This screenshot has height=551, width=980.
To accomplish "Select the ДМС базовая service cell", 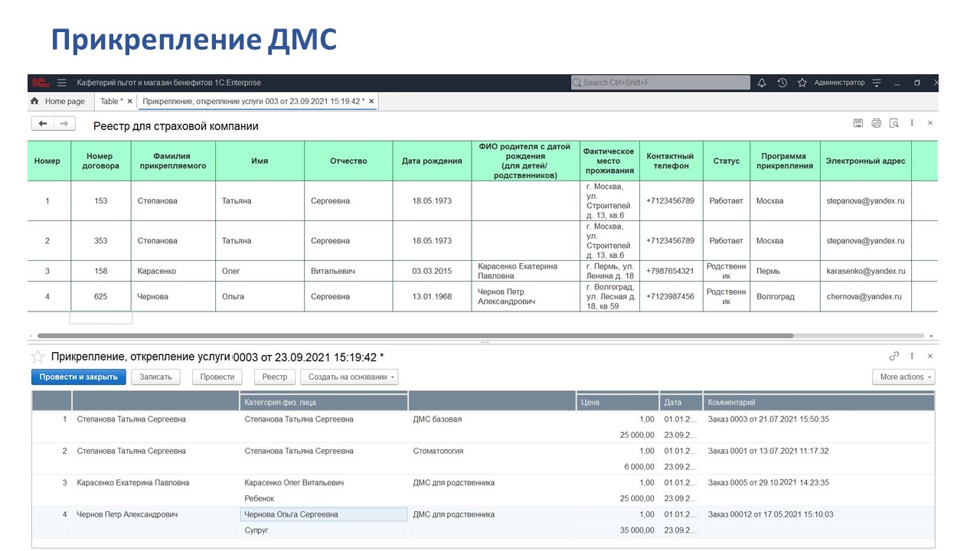I will [x=492, y=419].
